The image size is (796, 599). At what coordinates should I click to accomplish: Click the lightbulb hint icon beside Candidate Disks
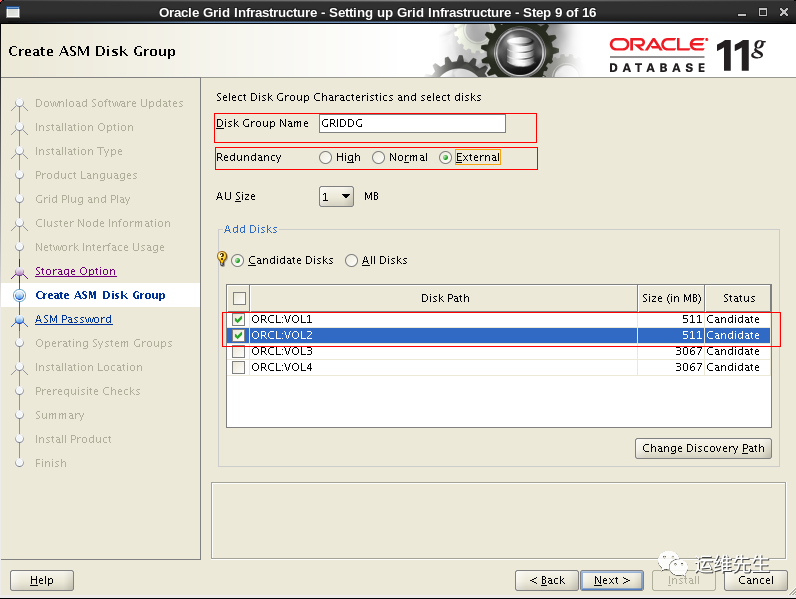[x=222, y=258]
